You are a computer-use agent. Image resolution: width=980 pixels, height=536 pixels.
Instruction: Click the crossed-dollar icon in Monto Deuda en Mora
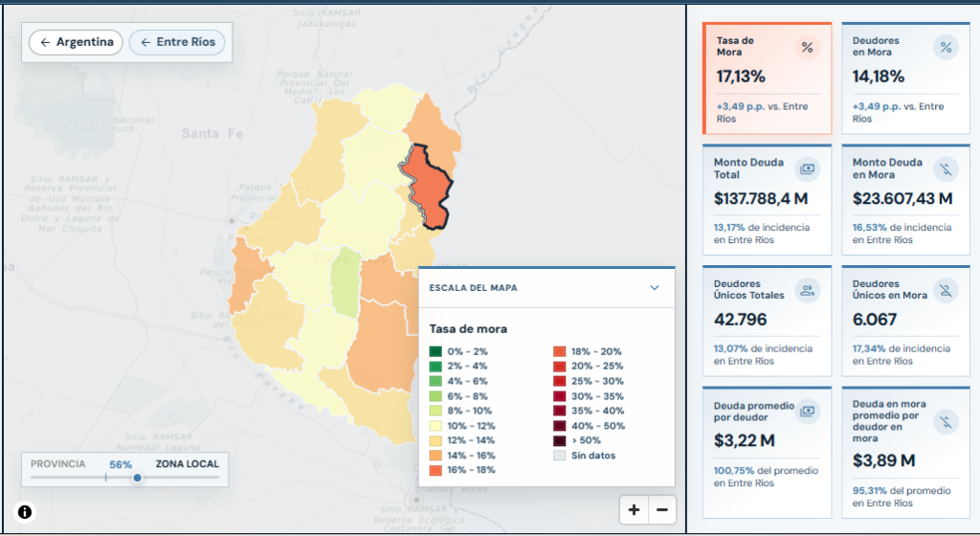946,168
